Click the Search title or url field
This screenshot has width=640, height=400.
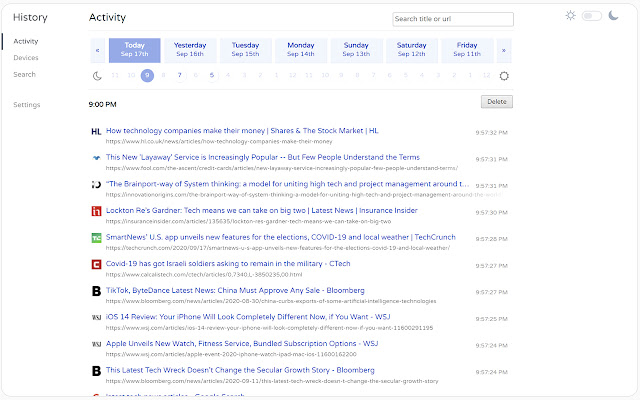[452, 19]
